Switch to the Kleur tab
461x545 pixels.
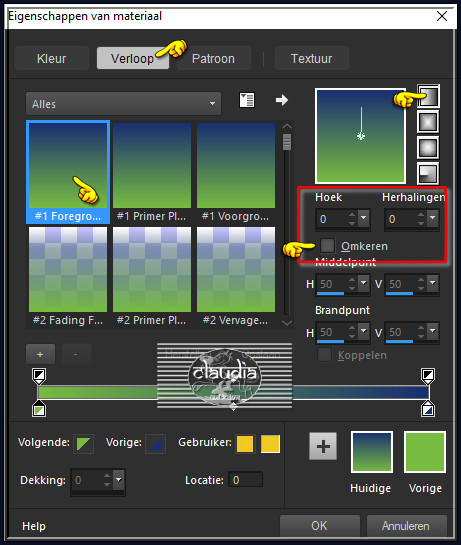(51, 58)
